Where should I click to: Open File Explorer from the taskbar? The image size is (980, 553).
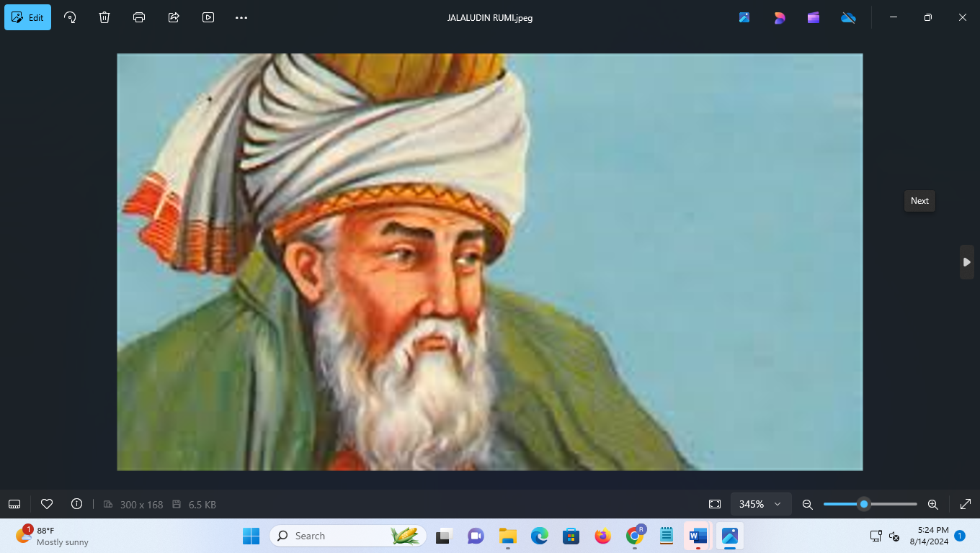tap(508, 536)
